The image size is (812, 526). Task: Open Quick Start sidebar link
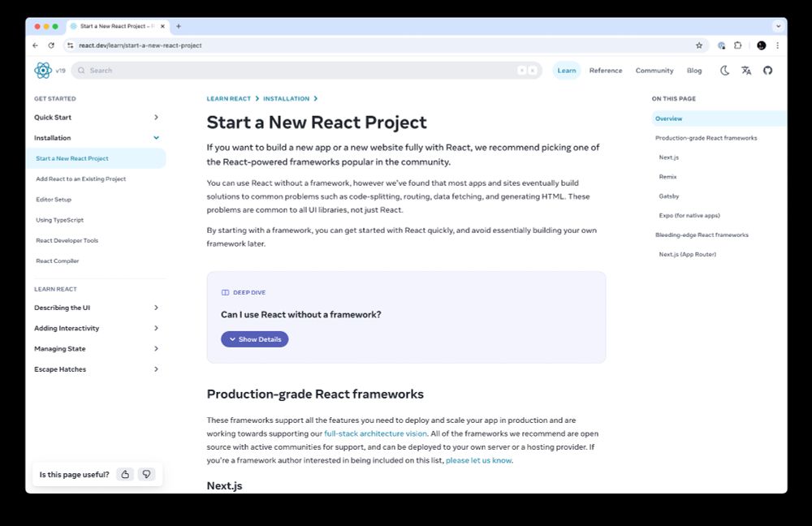tap(53, 118)
